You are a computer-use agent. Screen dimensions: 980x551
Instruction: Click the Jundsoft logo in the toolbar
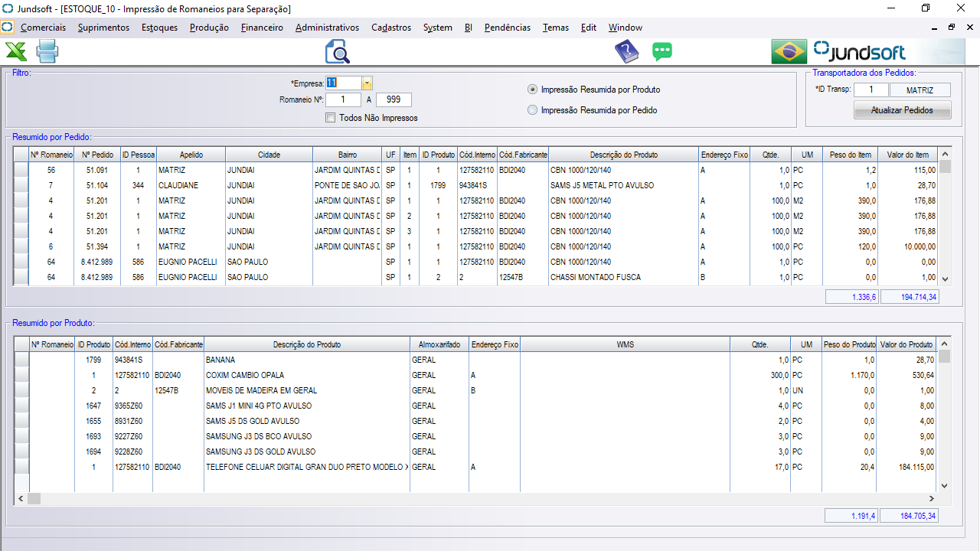pos(859,52)
